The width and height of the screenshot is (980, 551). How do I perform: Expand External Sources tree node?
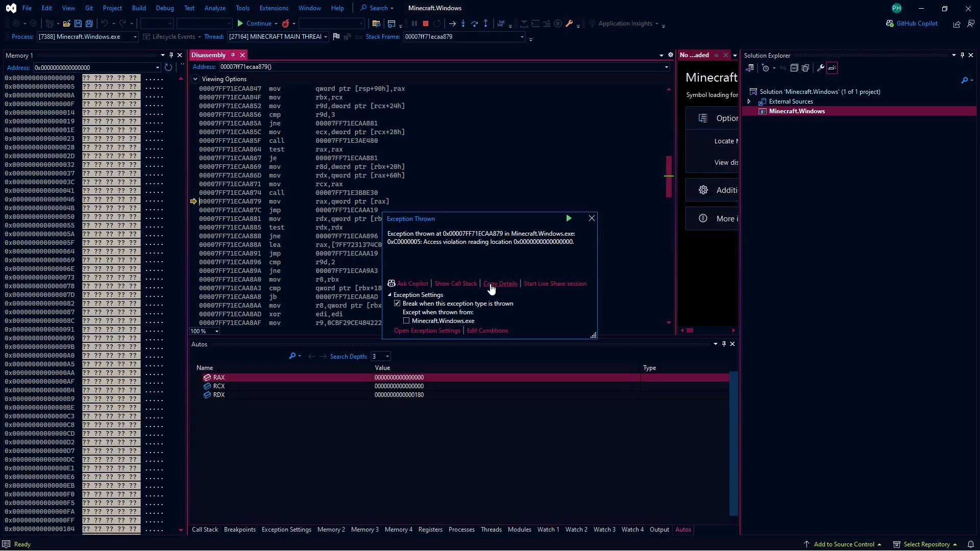(x=749, y=102)
